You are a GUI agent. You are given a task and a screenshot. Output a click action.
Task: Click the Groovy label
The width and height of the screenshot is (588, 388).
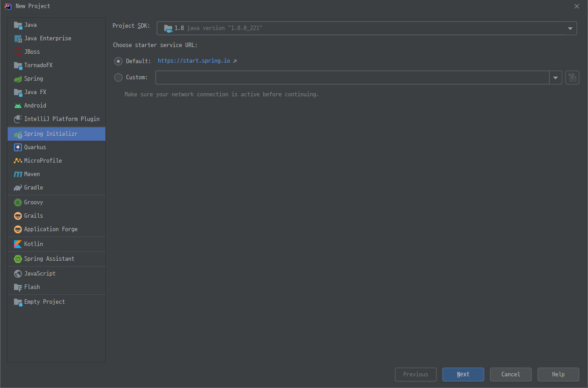[x=34, y=203]
